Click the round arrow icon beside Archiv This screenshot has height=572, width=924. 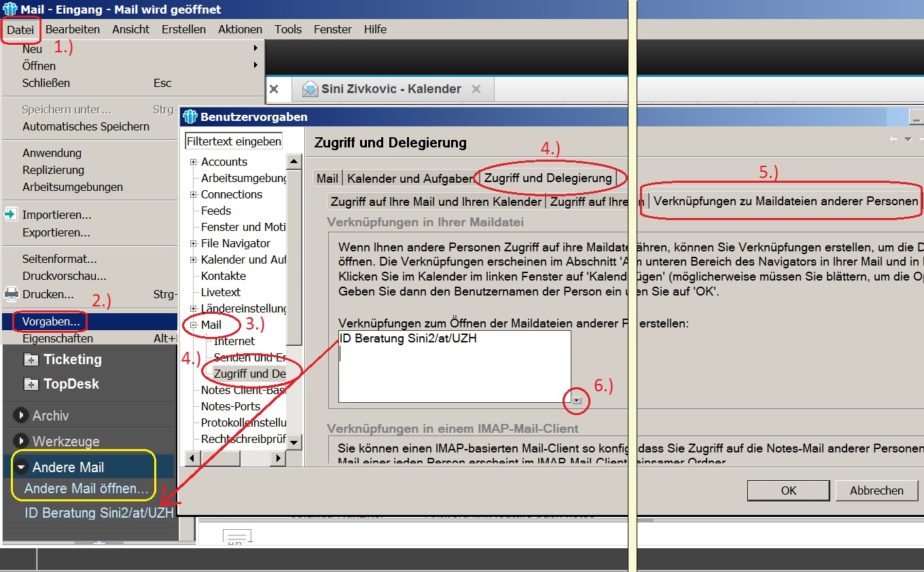(21, 416)
